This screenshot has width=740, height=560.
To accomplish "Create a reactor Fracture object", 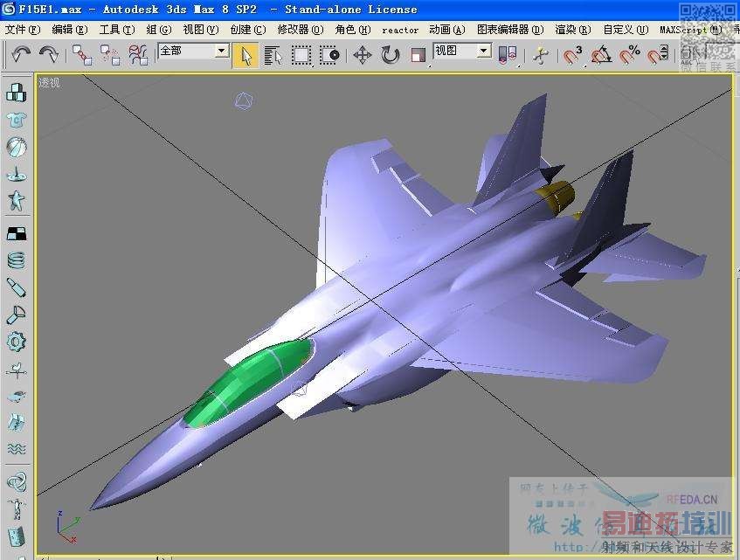I will pos(16,423).
